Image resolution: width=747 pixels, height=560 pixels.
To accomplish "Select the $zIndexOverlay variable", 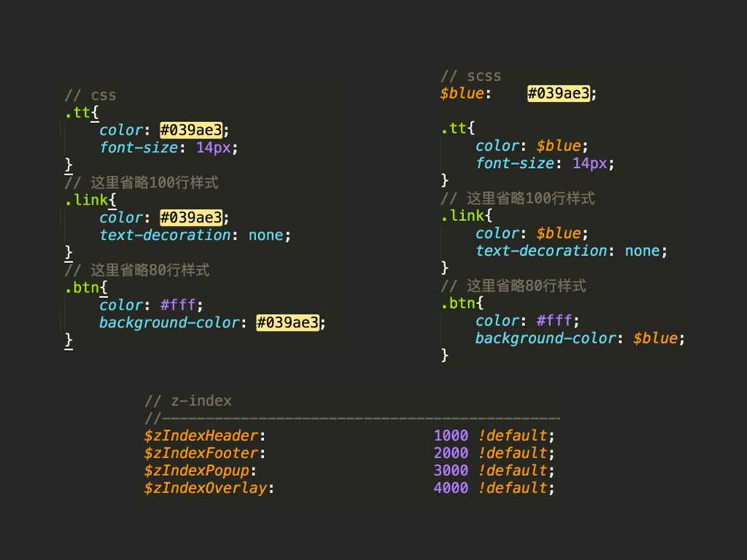I will point(205,488).
